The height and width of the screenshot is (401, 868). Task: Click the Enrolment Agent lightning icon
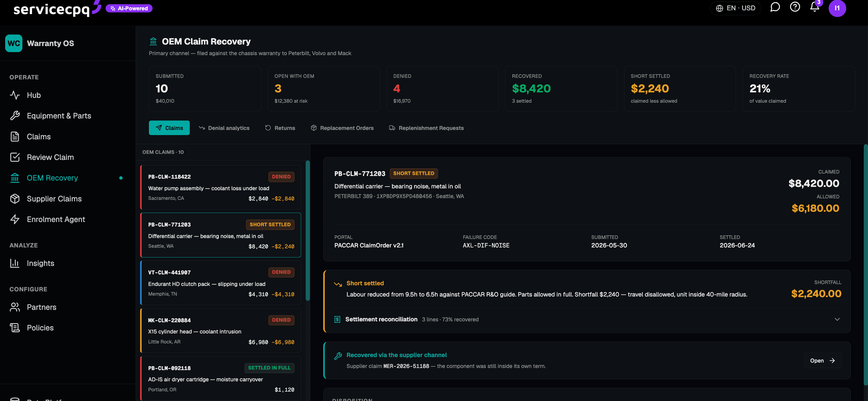15,219
